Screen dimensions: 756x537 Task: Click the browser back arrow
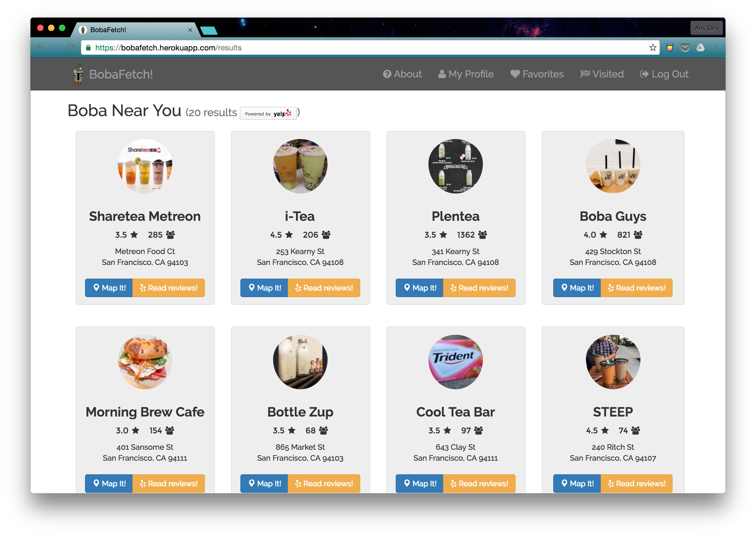point(40,48)
